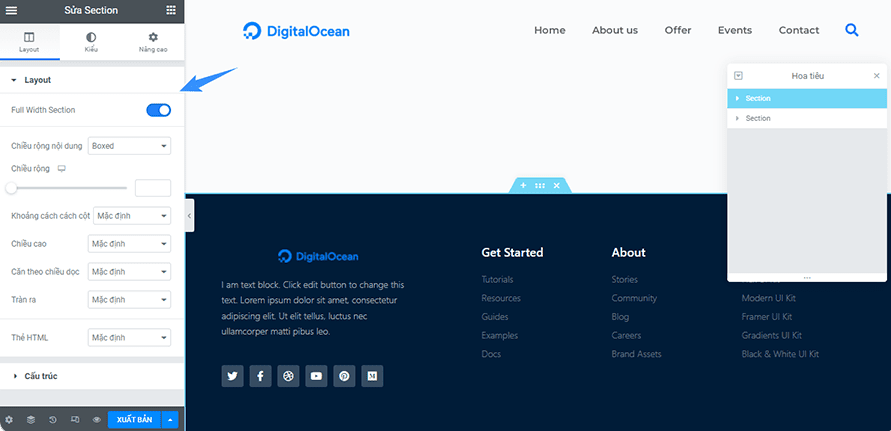891x431 pixels.
Task: Click the Dribbble social icon
Action: [x=288, y=376]
